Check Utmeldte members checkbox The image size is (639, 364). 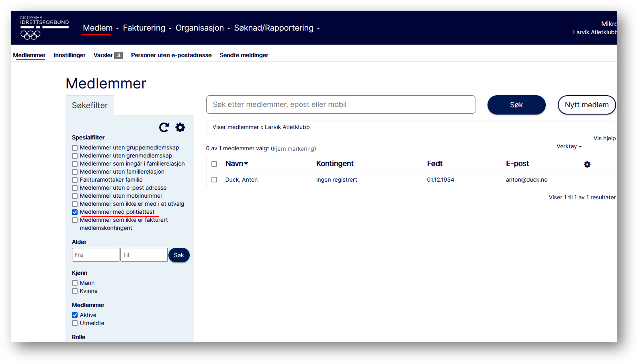(75, 323)
